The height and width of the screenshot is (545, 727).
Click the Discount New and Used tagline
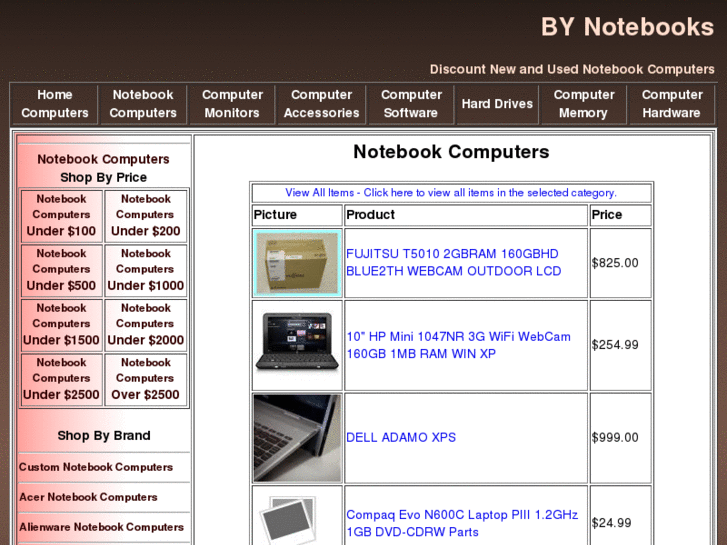572,69
